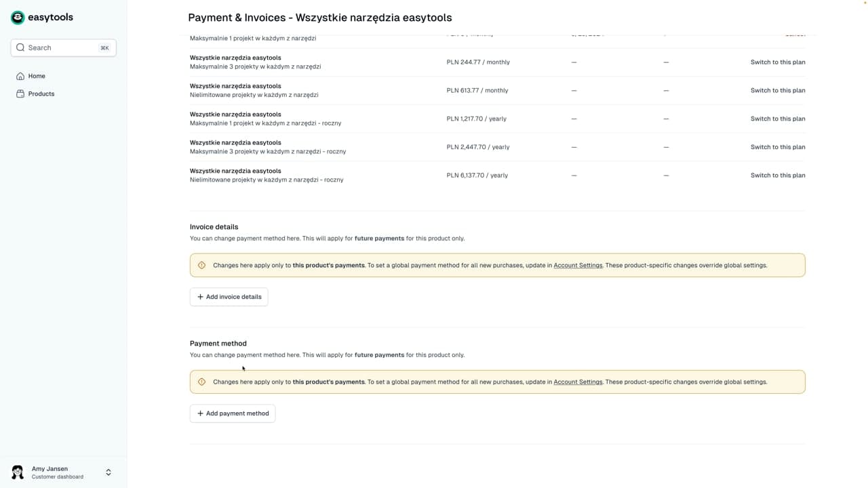Click the "Payment method" section heading
Image resolution: width=868 pixels, height=488 pixels.
pyautogui.click(x=218, y=344)
